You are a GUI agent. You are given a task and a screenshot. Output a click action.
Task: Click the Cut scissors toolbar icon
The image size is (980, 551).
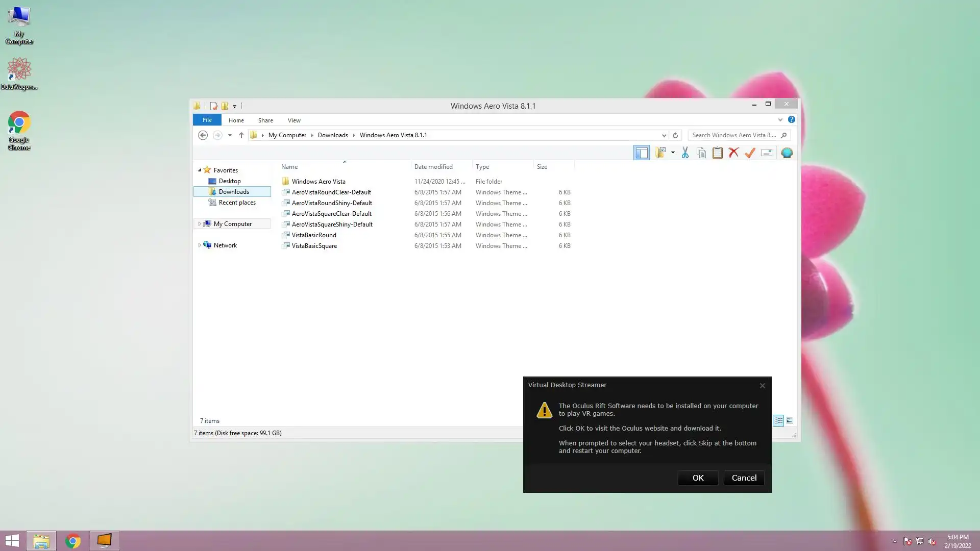point(685,153)
